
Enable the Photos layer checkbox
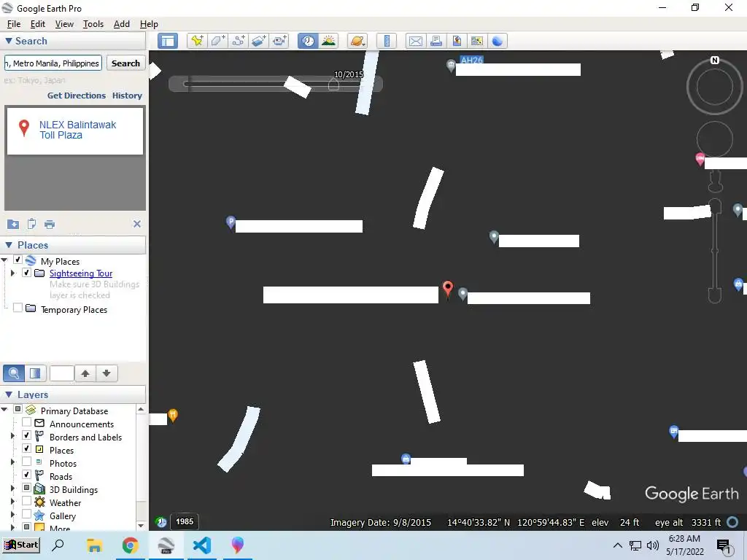(x=27, y=462)
